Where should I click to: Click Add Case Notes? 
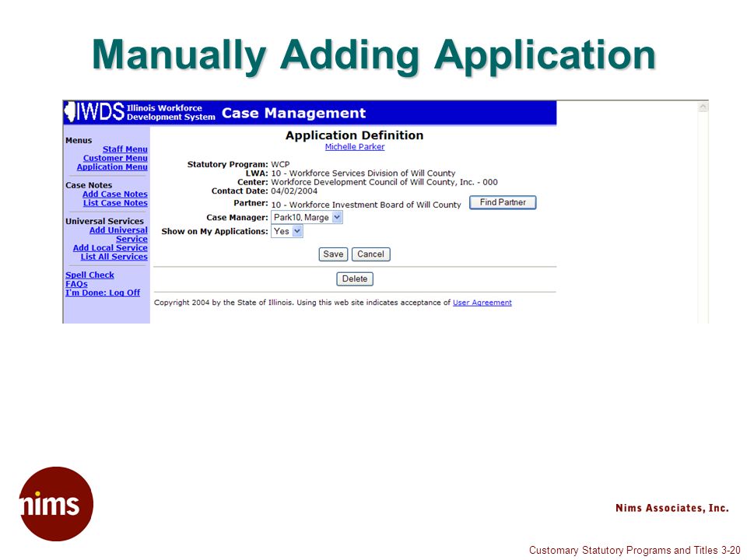tap(115, 194)
